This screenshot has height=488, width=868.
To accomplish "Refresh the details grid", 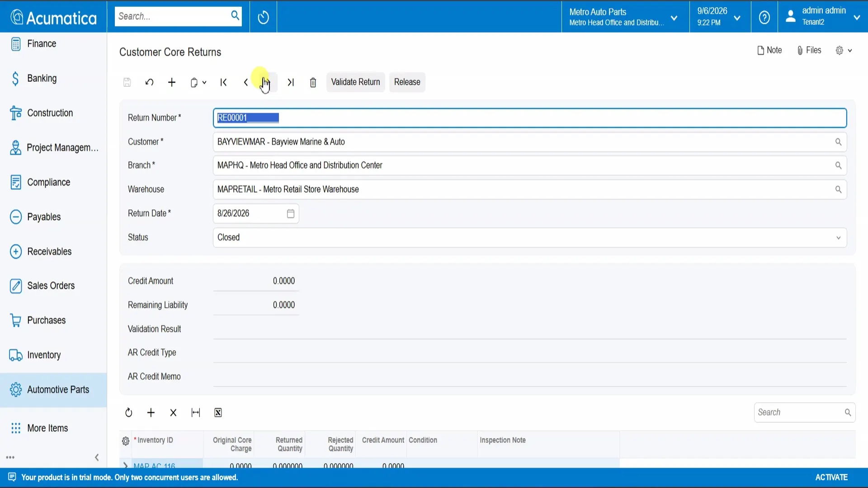I will pyautogui.click(x=129, y=413).
